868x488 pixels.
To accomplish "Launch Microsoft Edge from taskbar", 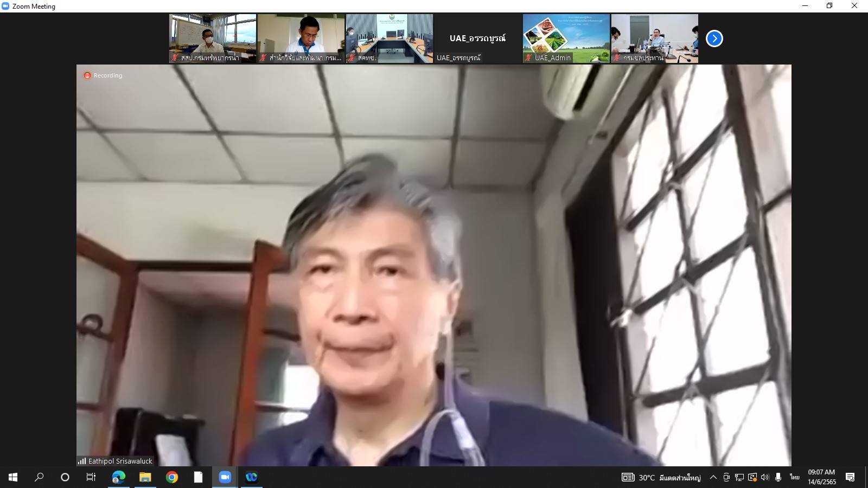I will pos(118,477).
